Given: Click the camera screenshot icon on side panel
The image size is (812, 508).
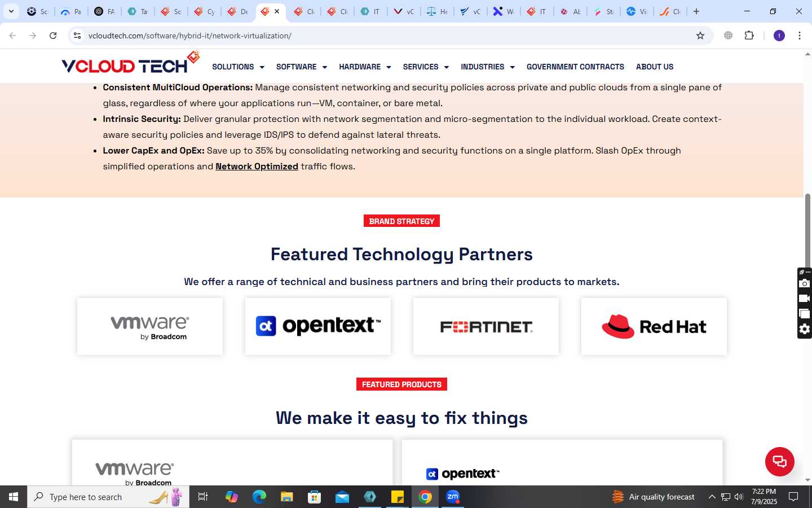Looking at the screenshot, I should pos(805,283).
